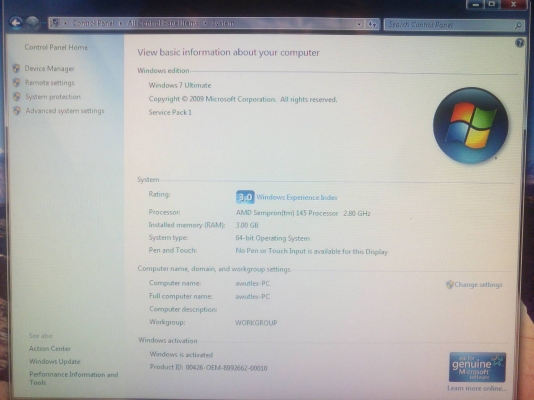
Task: Click Control Panel breadcrumb in address bar
Action: [93, 23]
